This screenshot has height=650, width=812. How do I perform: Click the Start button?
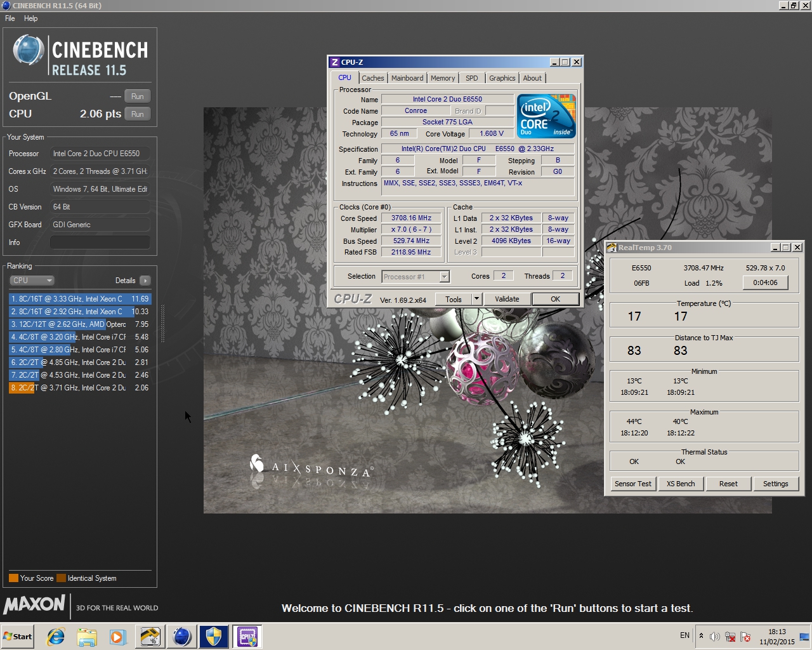point(18,637)
